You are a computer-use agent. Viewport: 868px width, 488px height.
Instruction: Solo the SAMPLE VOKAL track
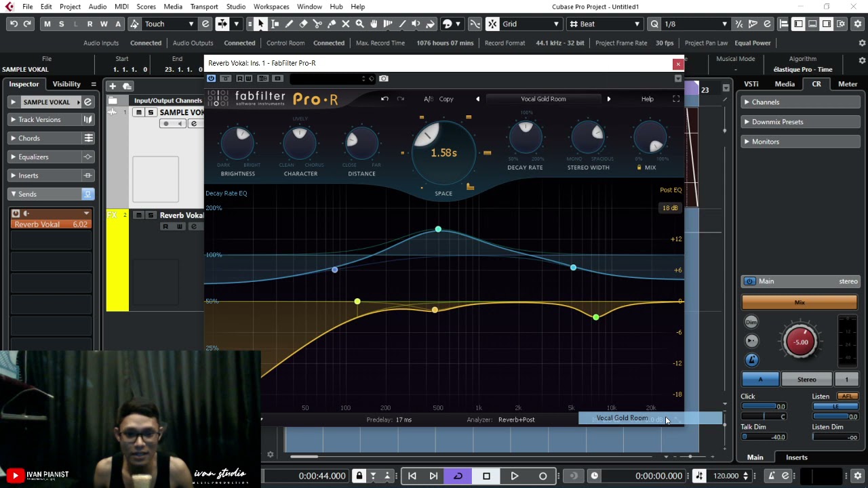151,113
